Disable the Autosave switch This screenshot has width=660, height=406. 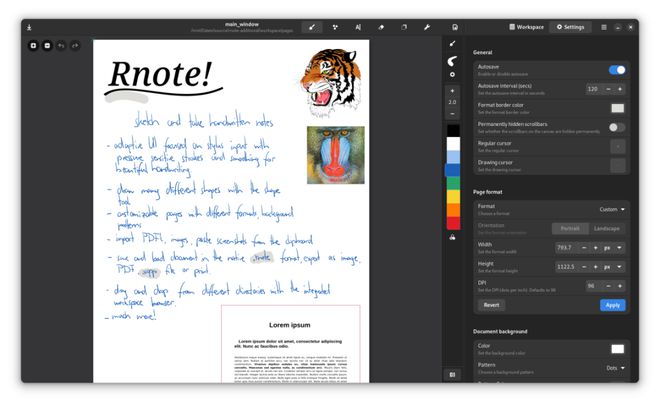617,70
